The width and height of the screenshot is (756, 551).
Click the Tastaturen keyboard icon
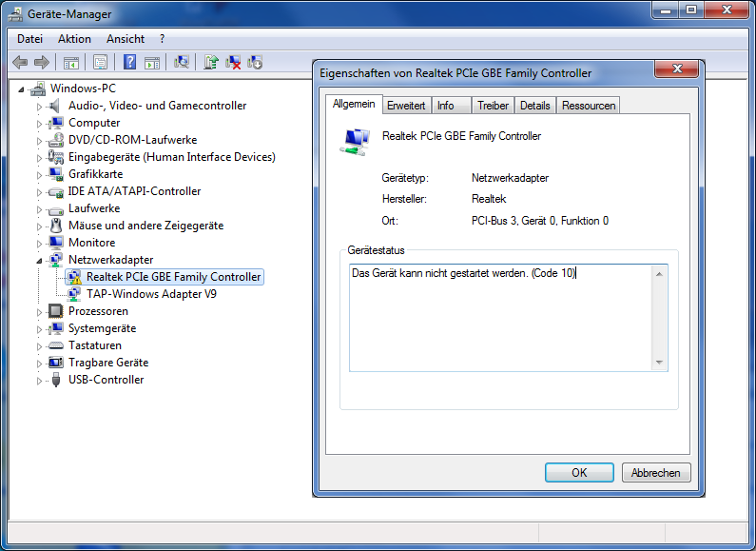pos(56,345)
